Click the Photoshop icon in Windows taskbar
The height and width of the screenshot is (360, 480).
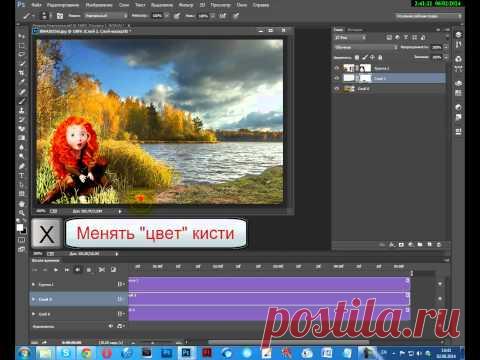(x=186, y=353)
